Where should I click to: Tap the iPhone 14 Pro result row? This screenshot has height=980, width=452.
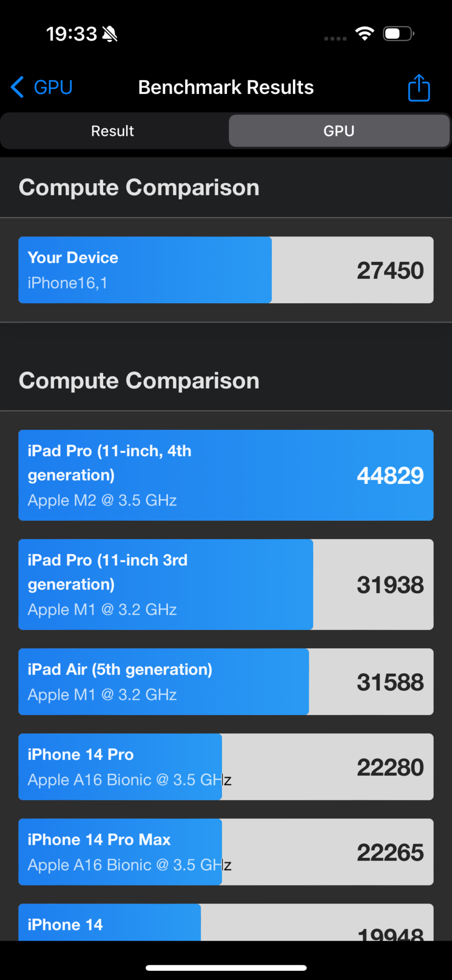pos(225,767)
